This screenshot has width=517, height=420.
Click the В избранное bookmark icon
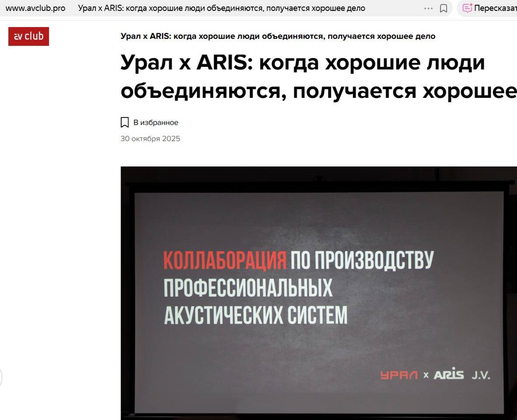pos(125,122)
